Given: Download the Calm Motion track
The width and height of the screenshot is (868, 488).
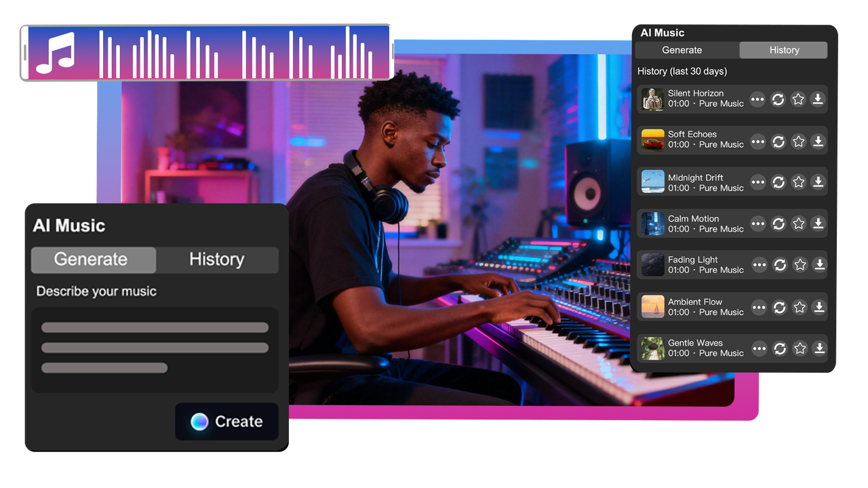Looking at the screenshot, I should (x=818, y=223).
